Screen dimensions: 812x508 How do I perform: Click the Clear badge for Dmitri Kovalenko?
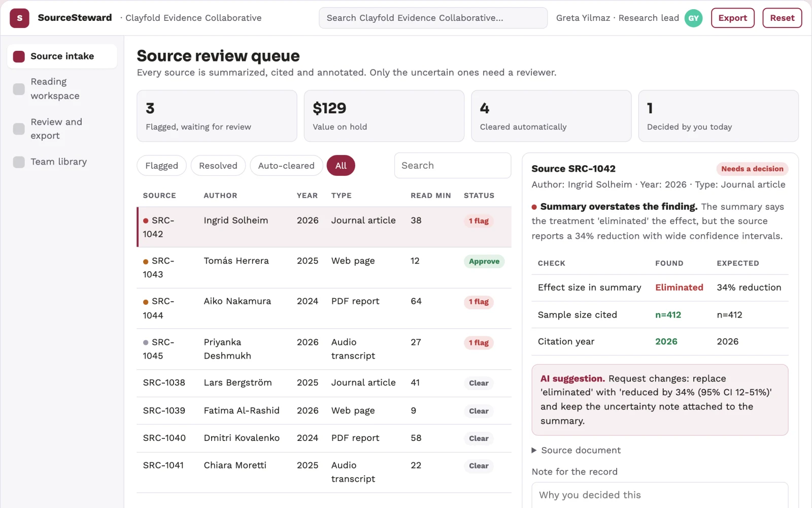pyautogui.click(x=479, y=438)
